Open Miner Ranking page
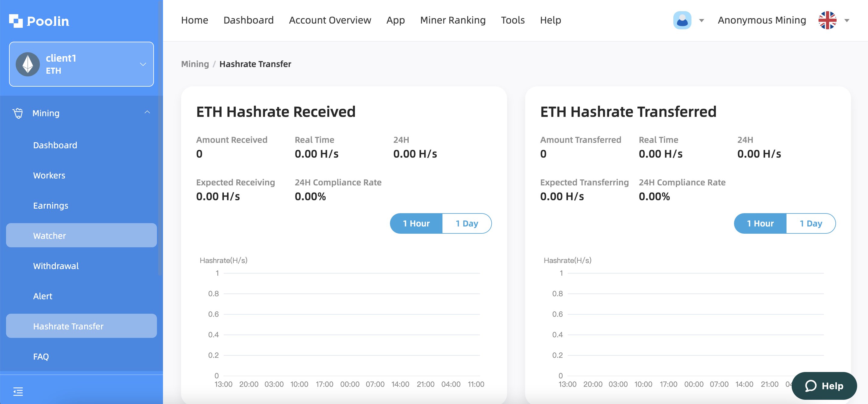 [453, 20]
